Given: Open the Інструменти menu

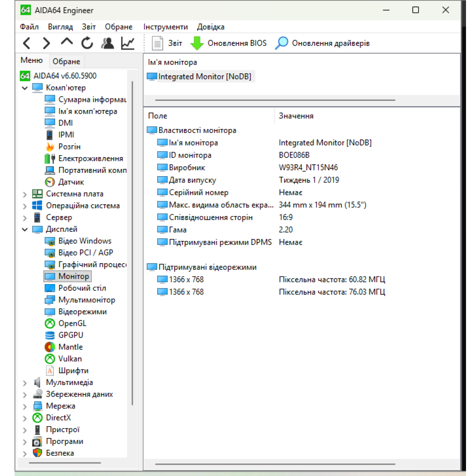Looking at the screenshot, I should click(x=166, y=27).
